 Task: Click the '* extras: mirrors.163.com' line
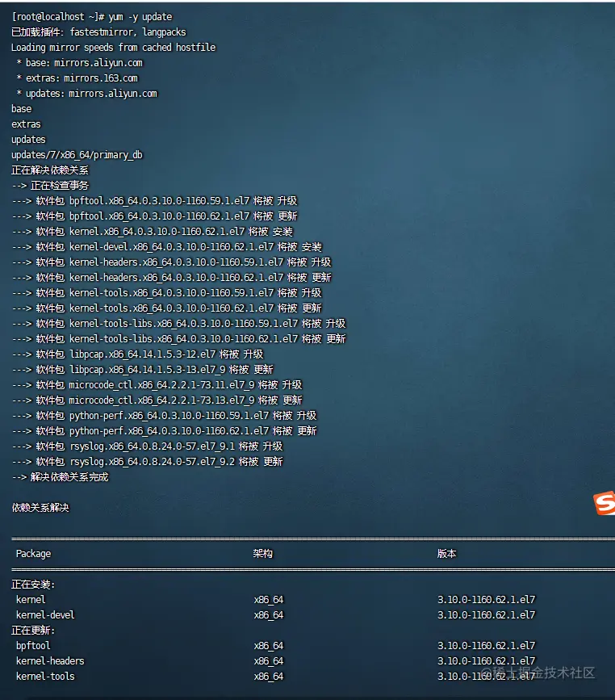pyautogui.click(x=77, y=78)
